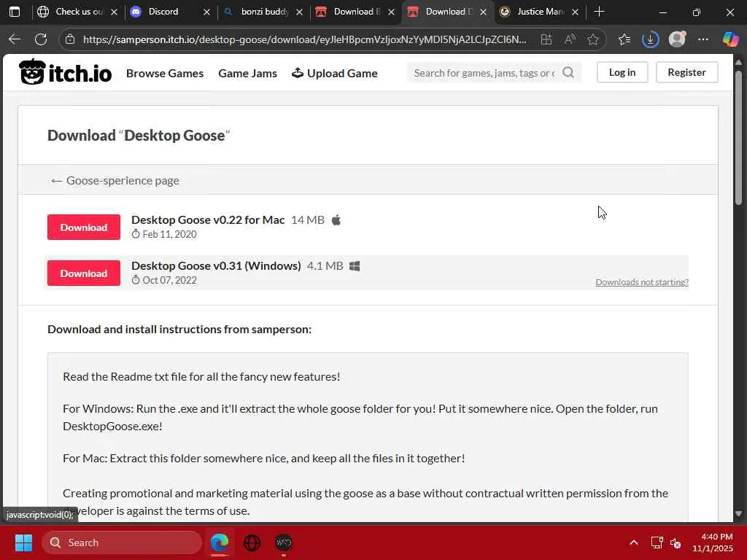The width and height of the screenshot is (747, 560).
Task: Click the Edge icon in taskbar
Action: 220,542
